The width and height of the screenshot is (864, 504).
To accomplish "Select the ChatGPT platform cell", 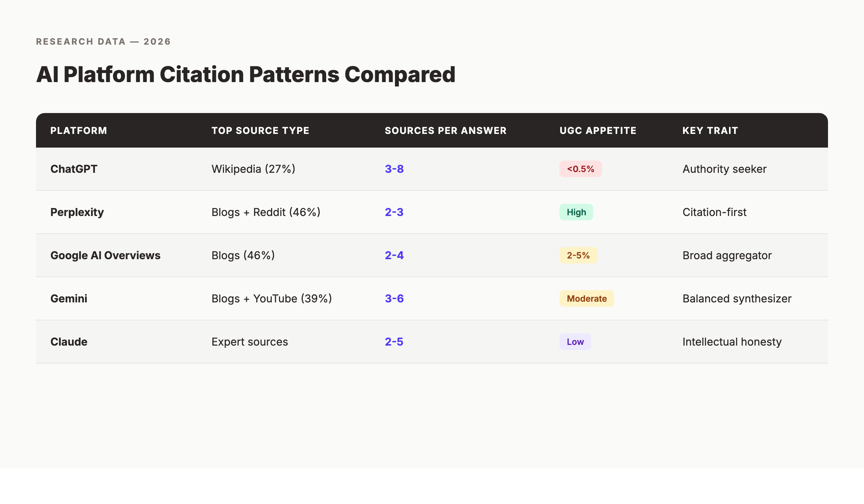I will click(x=74, y=169).
